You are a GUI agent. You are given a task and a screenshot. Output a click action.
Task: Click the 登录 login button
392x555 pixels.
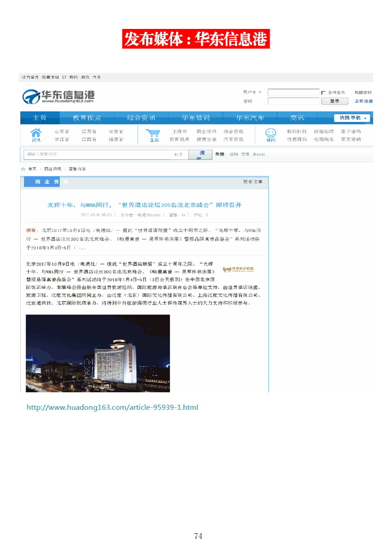point(334,101)
